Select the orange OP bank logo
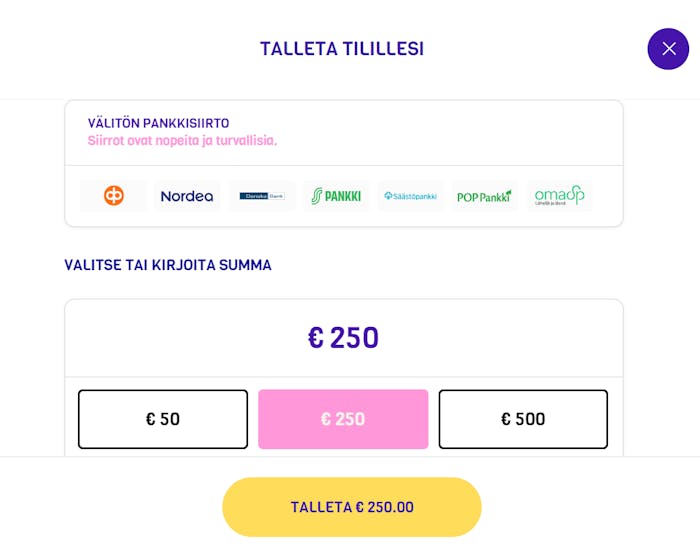 coord(113,195)
